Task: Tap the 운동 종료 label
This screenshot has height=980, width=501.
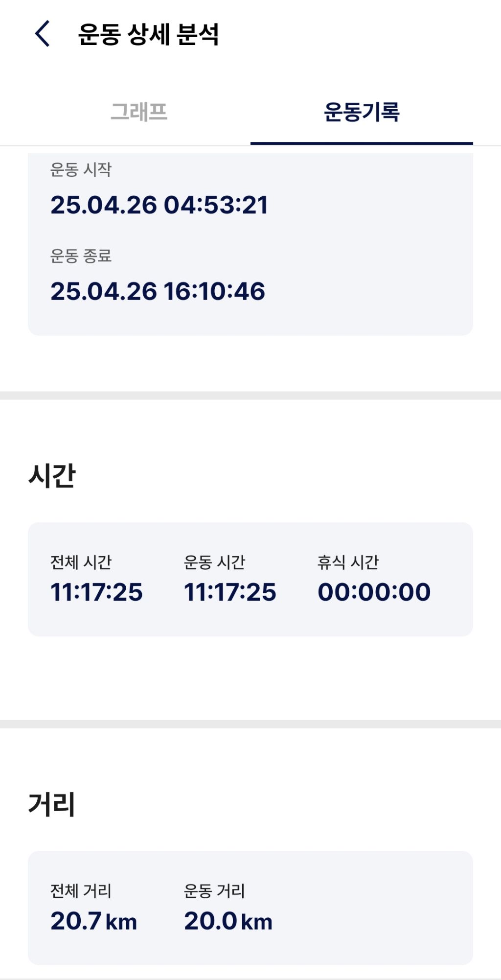Action: pyautogui.click(x=81, y=256)
